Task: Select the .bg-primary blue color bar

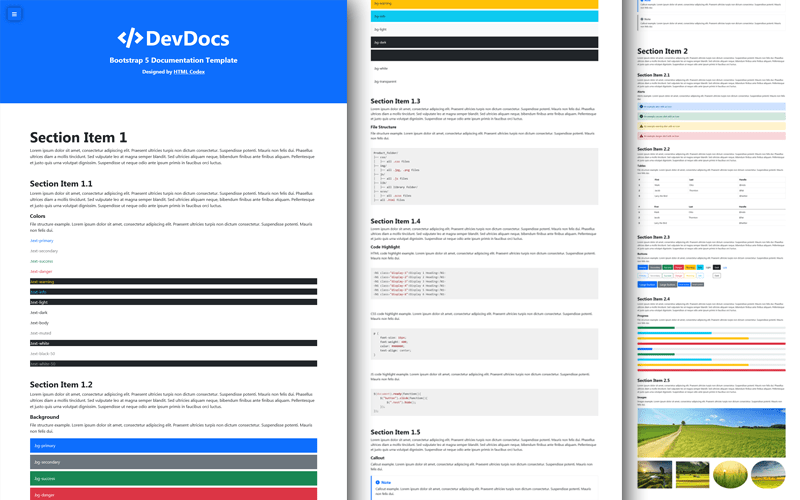Action: coord(173,445)
